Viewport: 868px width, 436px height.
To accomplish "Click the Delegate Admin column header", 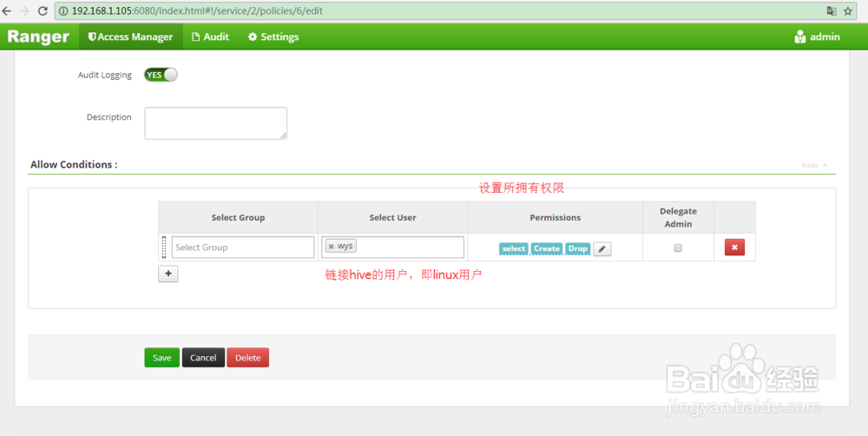I will point(678,218).
